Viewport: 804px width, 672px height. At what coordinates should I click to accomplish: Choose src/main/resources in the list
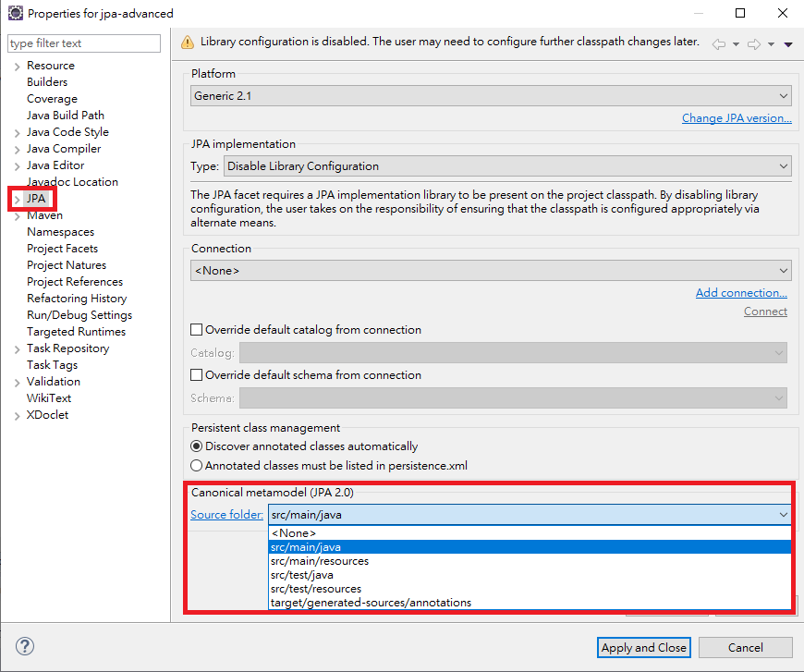pos(530,561)
